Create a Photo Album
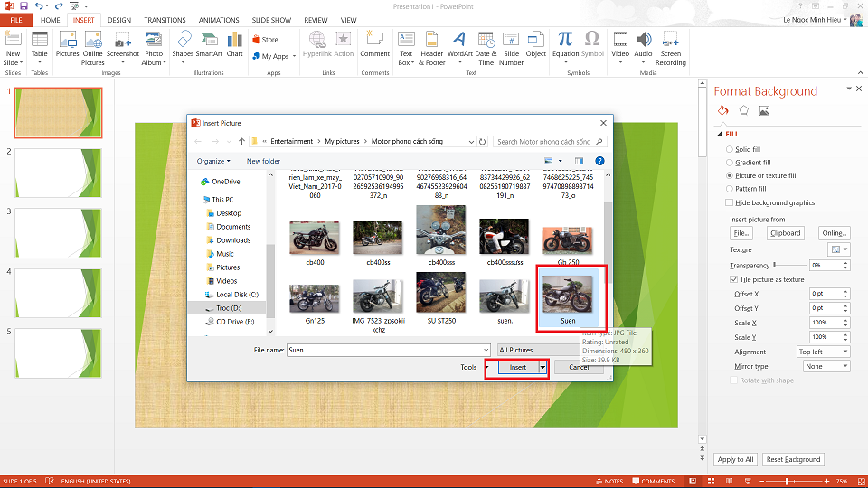This screenshot has width=868, height=488. tap(154, 48)
